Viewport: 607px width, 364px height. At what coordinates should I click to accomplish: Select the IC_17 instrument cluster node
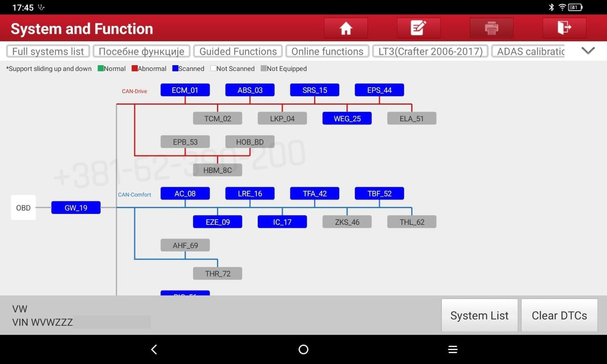click(x=282, y=222)
